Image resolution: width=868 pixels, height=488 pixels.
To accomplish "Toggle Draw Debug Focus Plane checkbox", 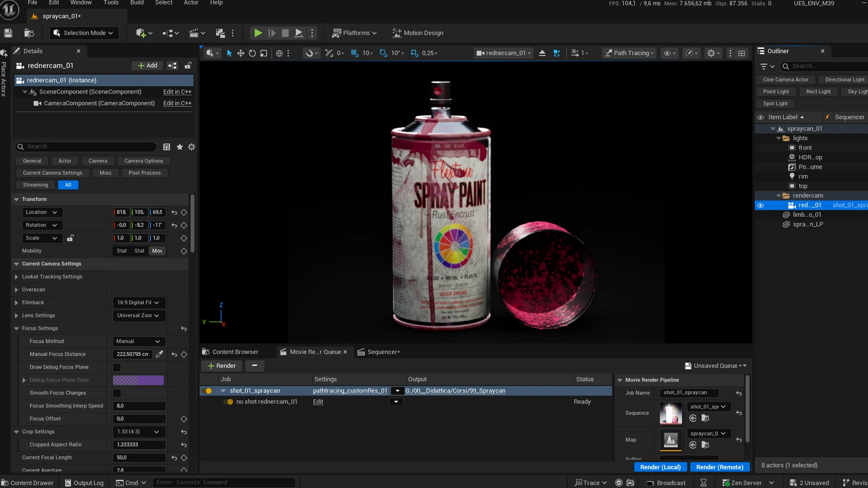I will (x=117, y=367).
